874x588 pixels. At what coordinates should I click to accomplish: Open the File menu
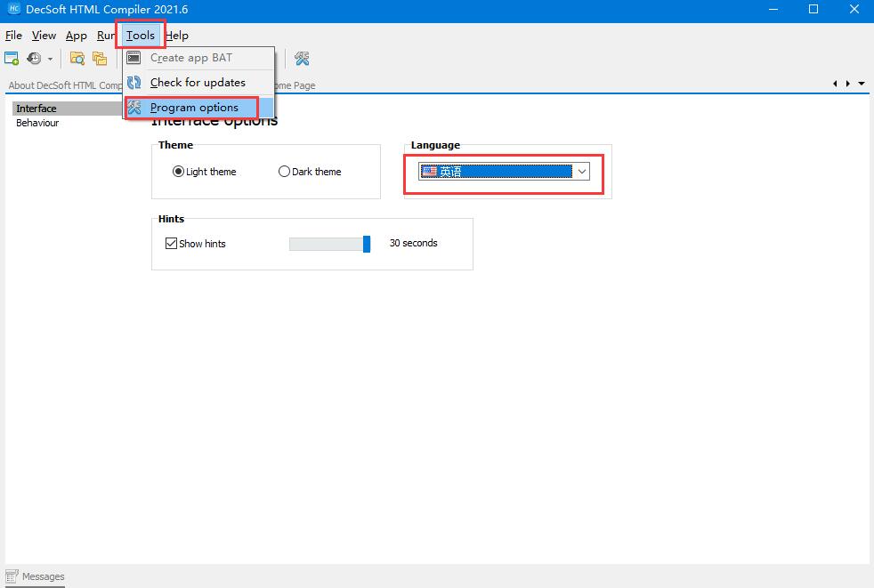pyautogui.click(x=13, y=35)
